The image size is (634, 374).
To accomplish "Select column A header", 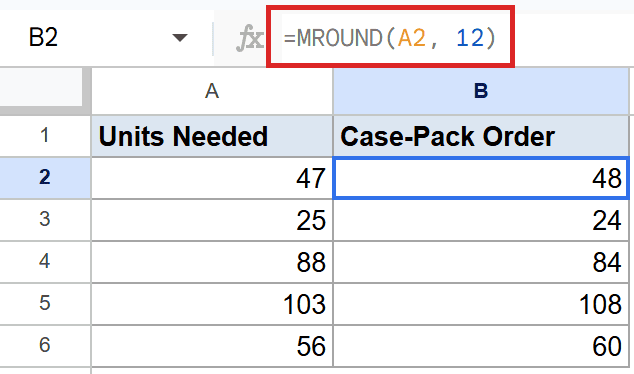I will tap(212, 91).
